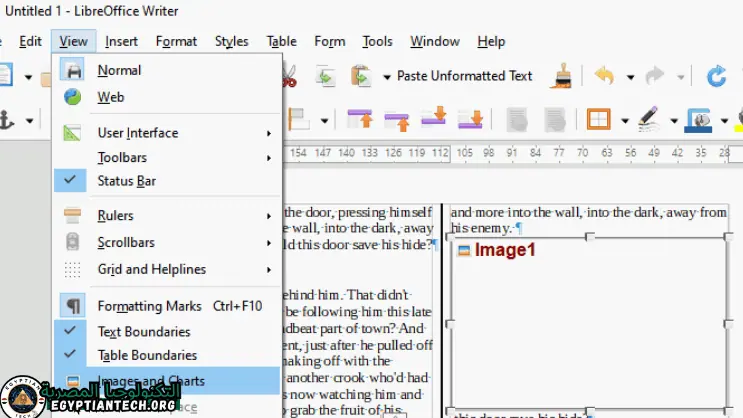Open the wrap alignment dropdown arrow
The width and height of the screenshot is (743, 418).
pos(325,121)
